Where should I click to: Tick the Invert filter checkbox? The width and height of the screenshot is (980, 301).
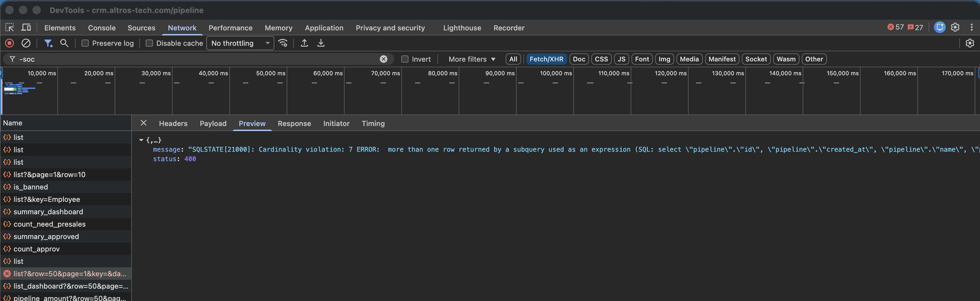(x=405, y=59)
